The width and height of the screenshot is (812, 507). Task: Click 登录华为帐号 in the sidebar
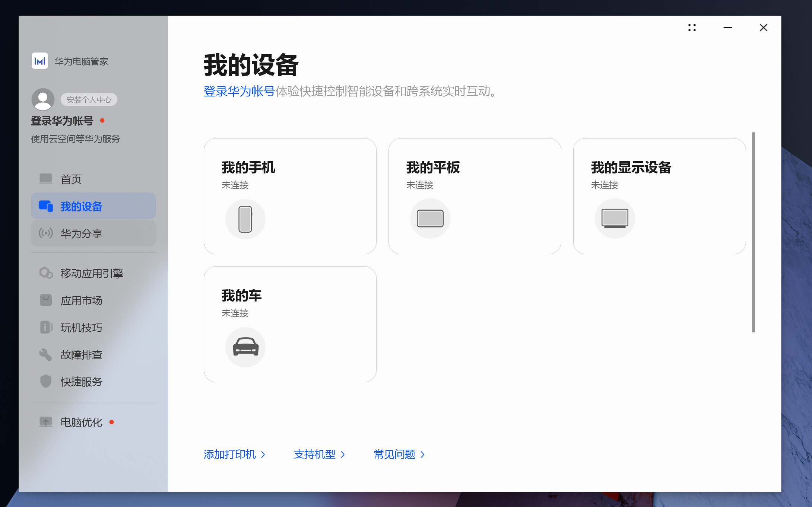(62, 121)
